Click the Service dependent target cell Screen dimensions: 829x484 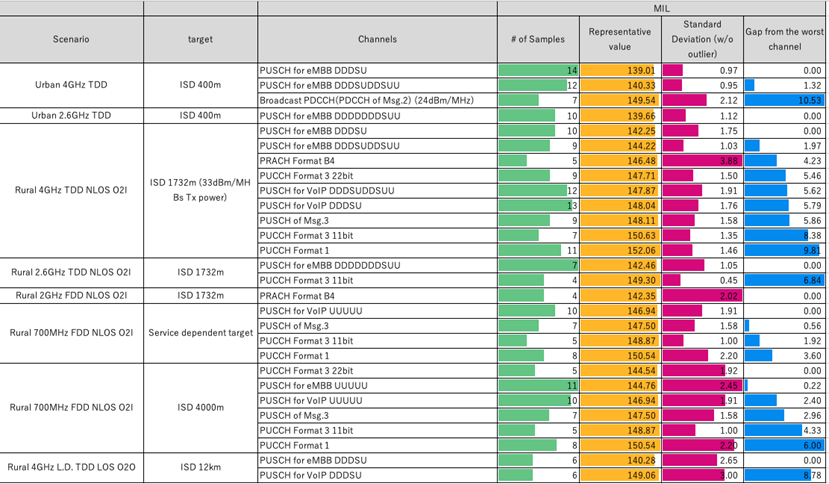(x=200, y=333)
